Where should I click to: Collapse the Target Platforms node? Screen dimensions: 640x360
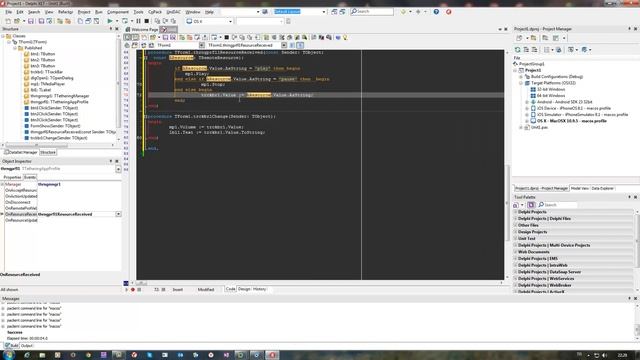pos(521,83)
